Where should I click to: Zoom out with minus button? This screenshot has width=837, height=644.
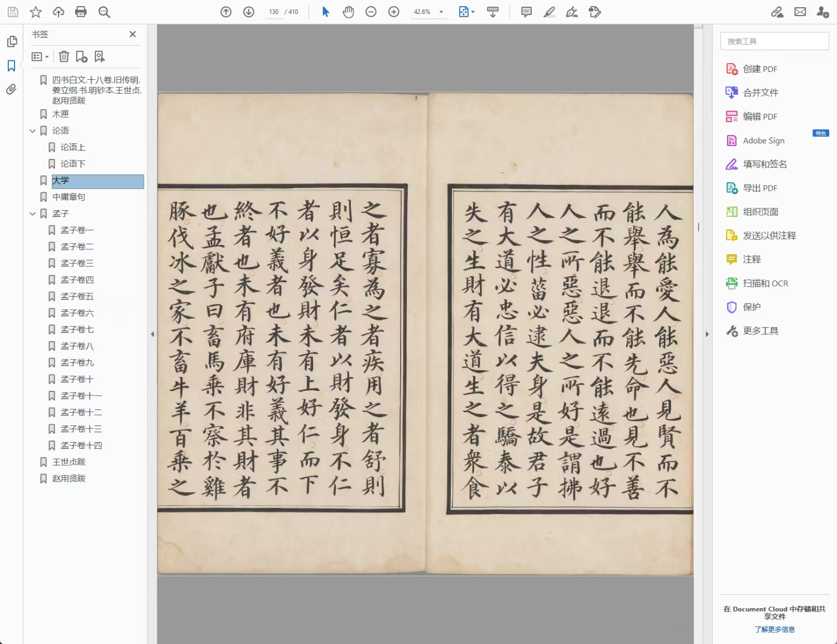pyautogui.click(x=371, y=12)
